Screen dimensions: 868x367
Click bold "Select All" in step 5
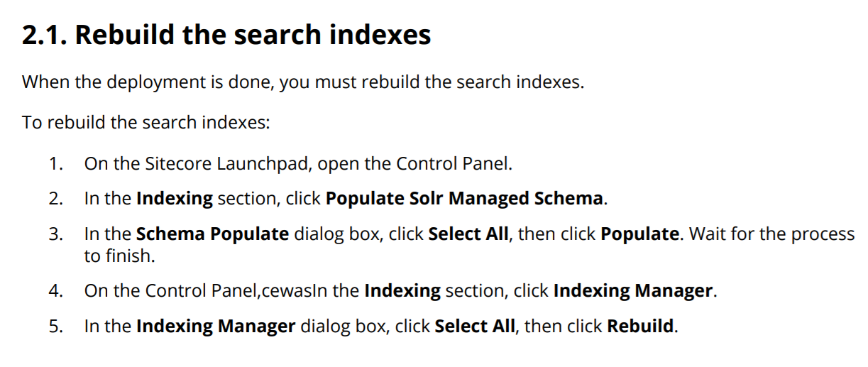(x=475, y=327)
